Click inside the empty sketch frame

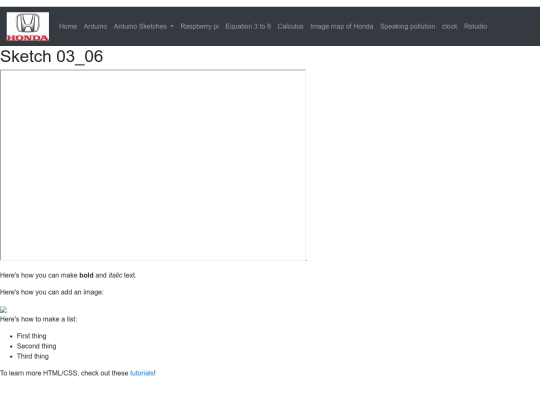(x=153, y=165)
